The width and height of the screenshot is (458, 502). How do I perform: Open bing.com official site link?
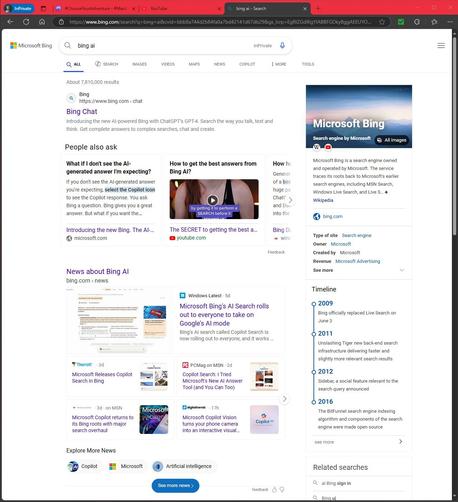(332, 216)
